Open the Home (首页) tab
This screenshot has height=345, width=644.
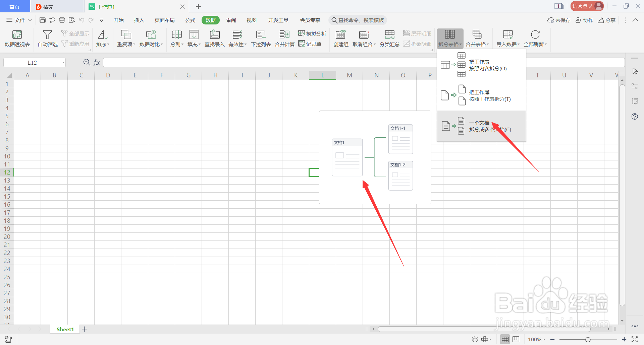coord(14,6)
